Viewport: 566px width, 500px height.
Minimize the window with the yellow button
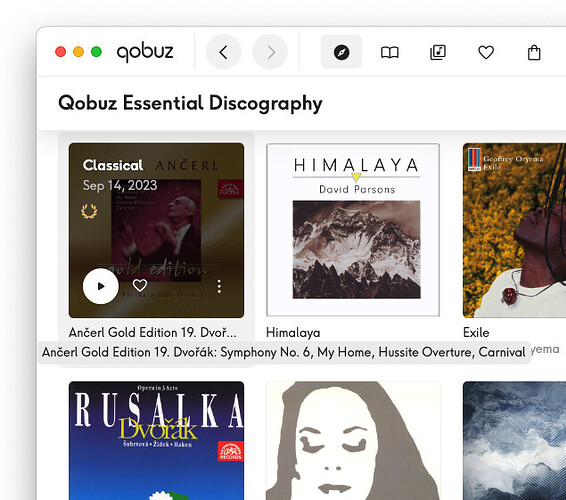[x=78, y=52]
